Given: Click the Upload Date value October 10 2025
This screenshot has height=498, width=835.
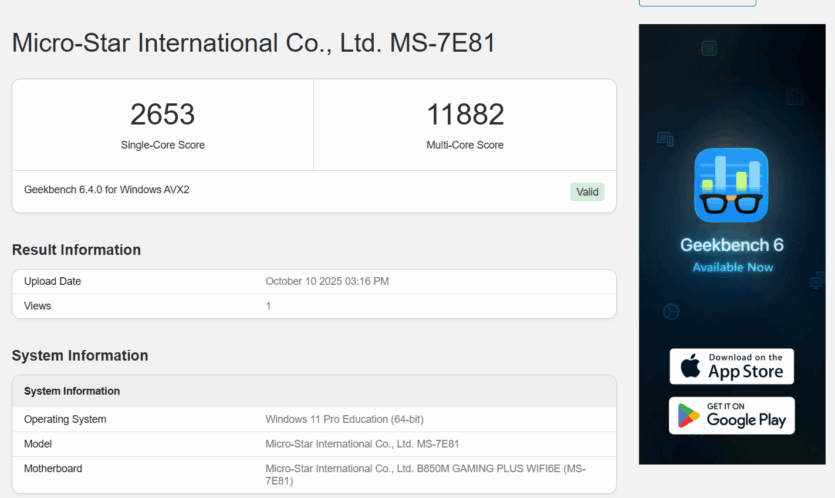Looking at the screenshot, I should (x=327, y=281).
